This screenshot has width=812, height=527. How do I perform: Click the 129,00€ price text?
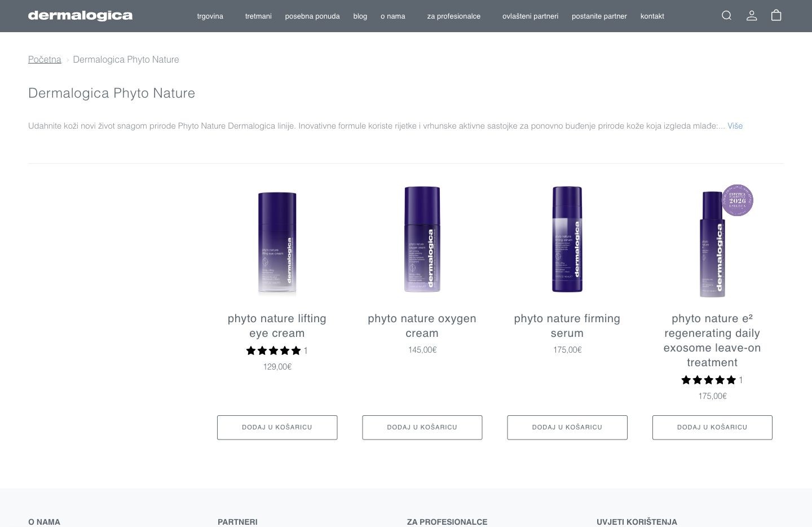coord(277,367)
